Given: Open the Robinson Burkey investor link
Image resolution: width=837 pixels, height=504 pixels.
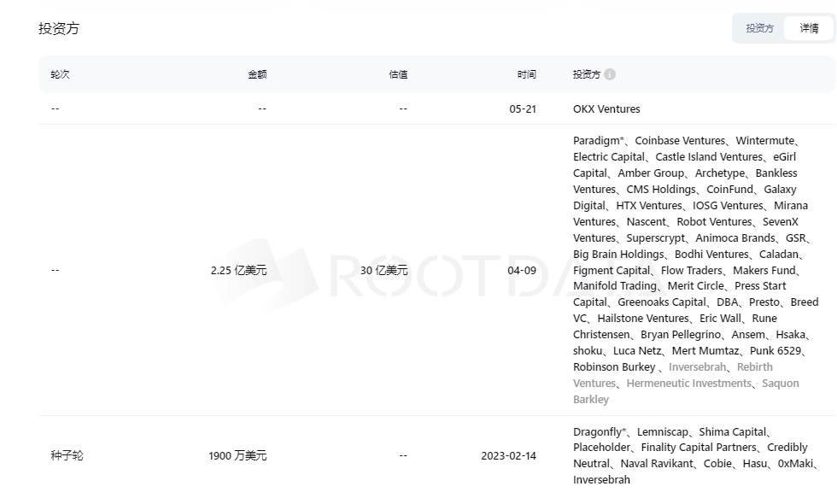Looking at the screenshot, I should 614,366.
